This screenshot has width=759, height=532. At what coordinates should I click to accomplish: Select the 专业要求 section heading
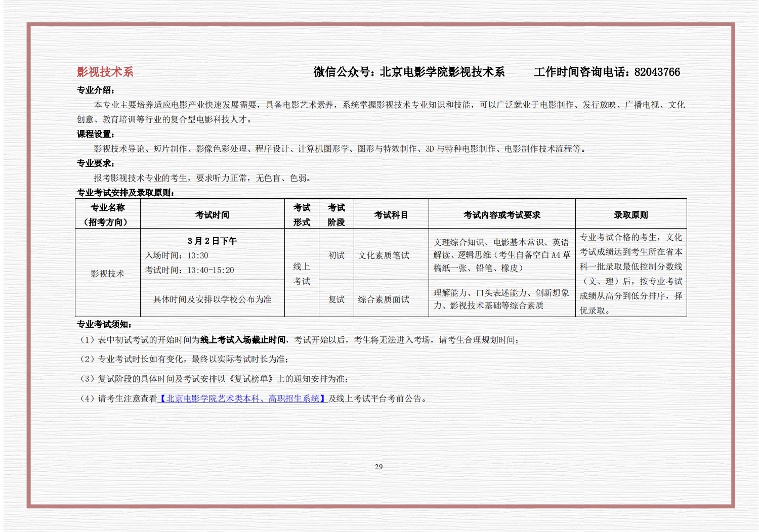96,163
